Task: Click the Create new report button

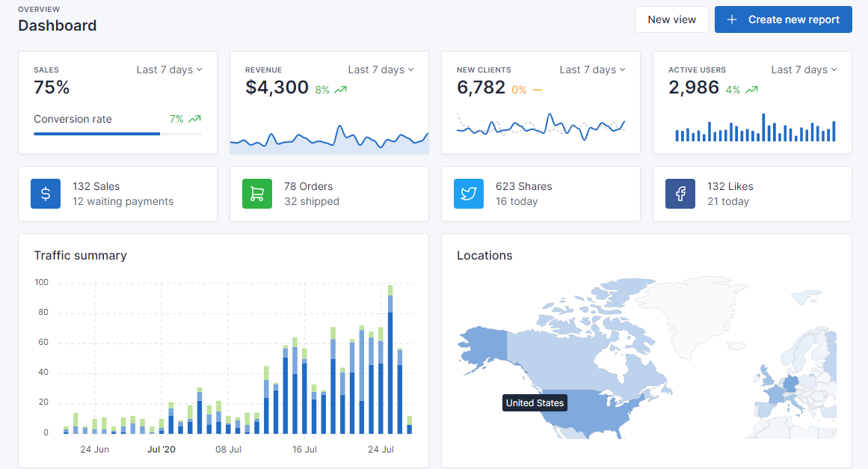Action: click(784, 20)
